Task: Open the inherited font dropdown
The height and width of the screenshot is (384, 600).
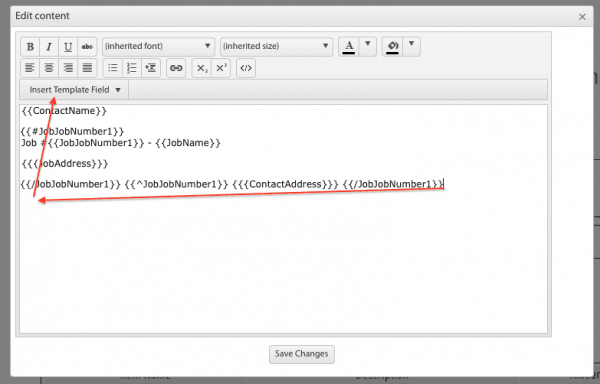Action: coord(158,47)
